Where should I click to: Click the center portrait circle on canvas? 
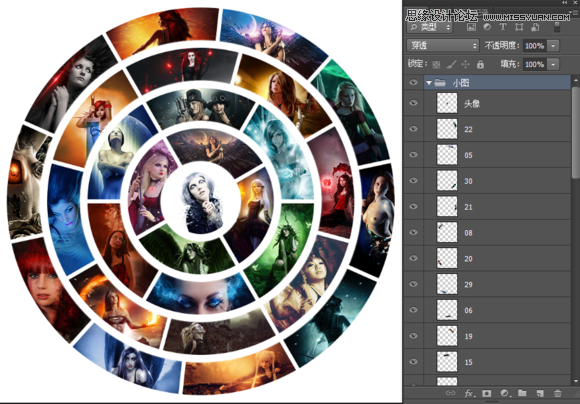pos(200,202)
